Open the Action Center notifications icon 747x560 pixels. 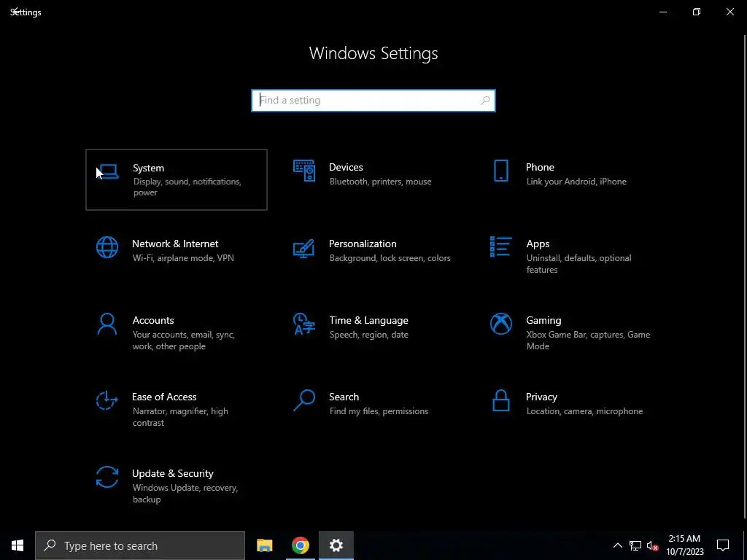(x=723, y=545)
